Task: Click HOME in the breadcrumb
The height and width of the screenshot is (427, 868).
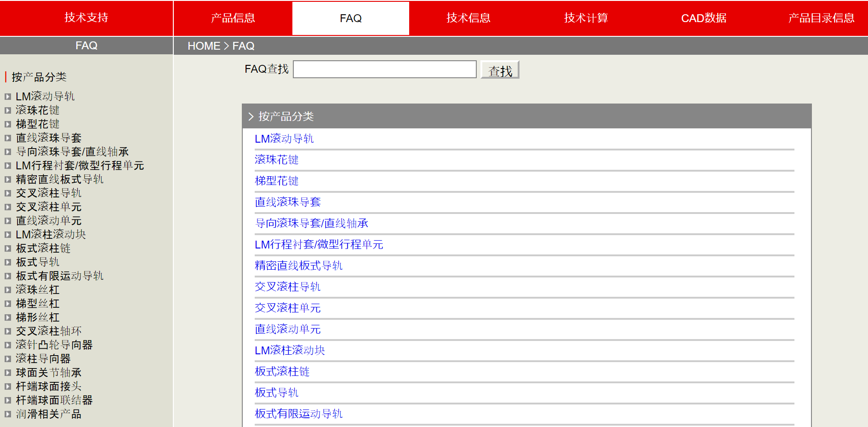Action: [204, 46]
